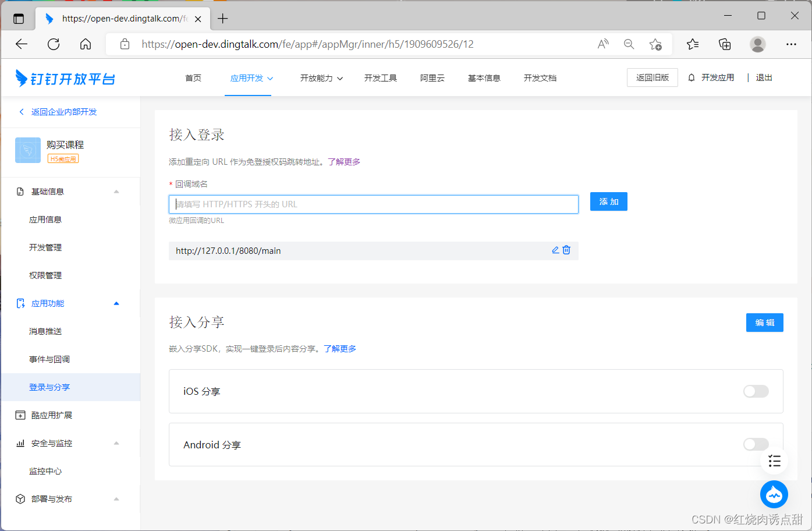Click the 添加 button to add a URL
This screenshot has width=812, height=531.
click(x=608, y=201)
